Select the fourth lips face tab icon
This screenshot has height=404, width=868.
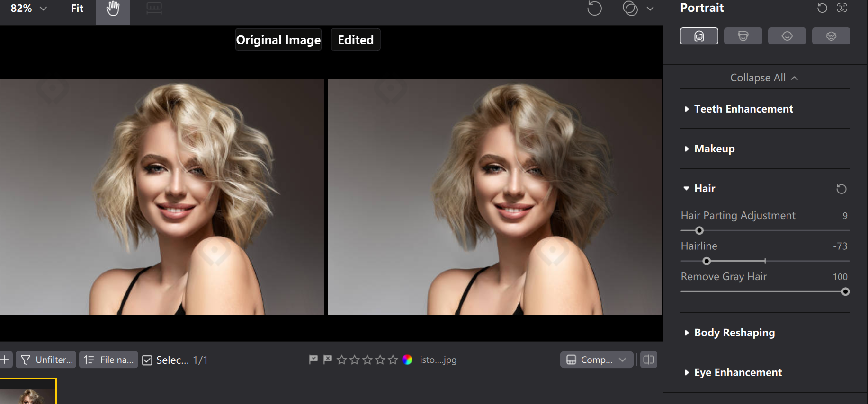pyautogui.click(x=831, y=36)
